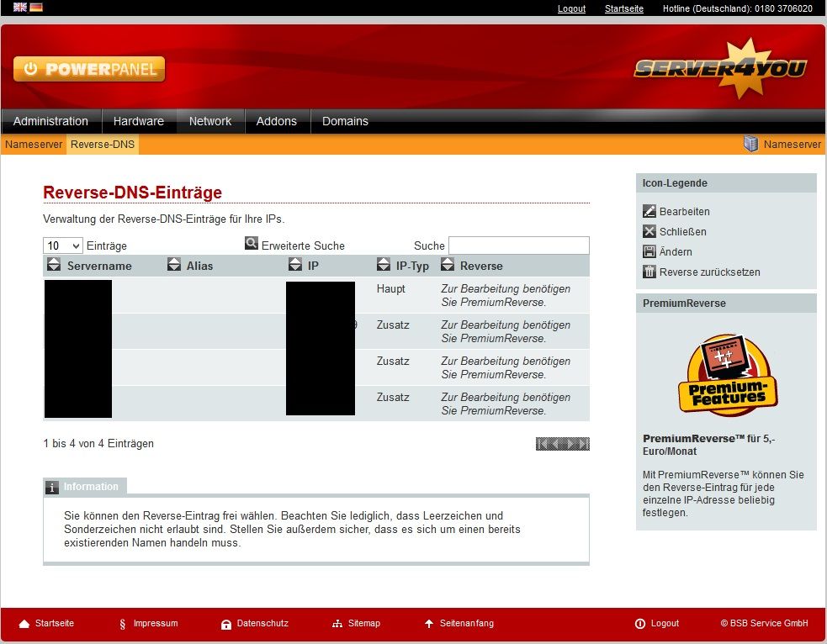Click the English flag language icon
Screen dimensions: 827x644
[x=20, y=8]
